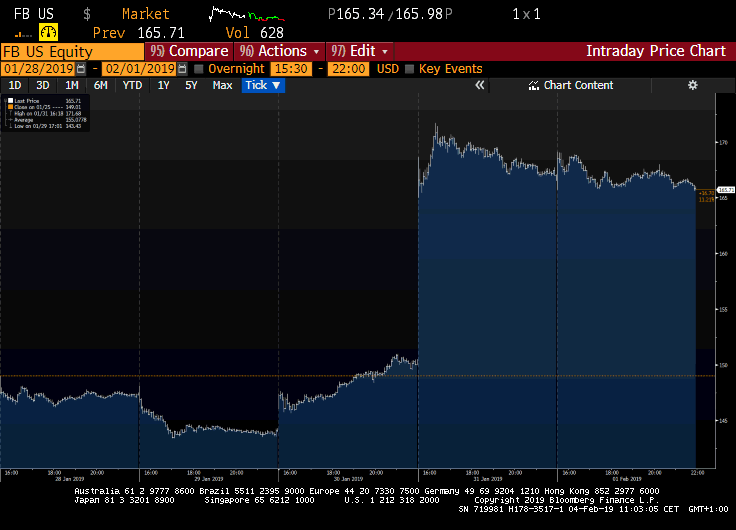Select the 3D time range tab
The image size is (736, 530).
click(x=43, y=85)
